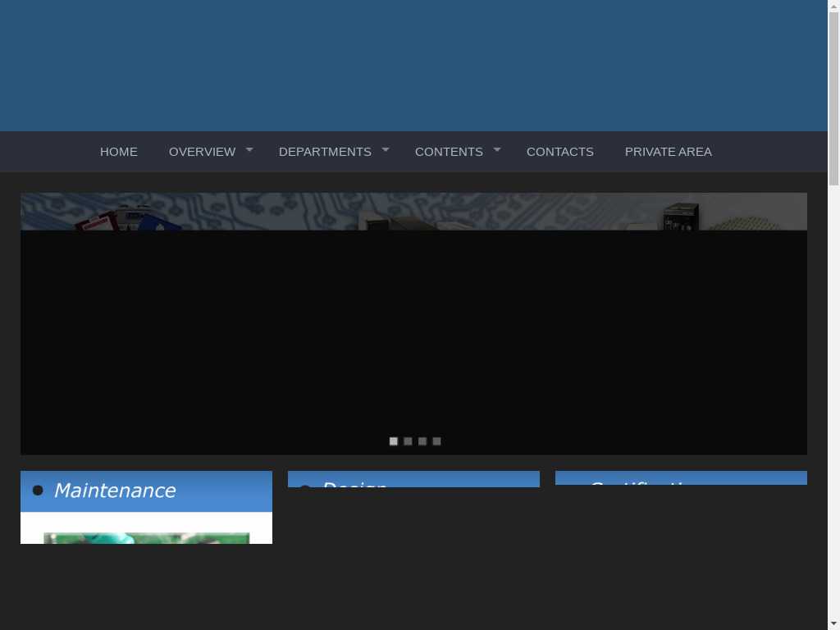The width and height of the screenshot is (840, 630).
Task: Open the PRIVATE AREA link
Action: click(x=668, y=152)
